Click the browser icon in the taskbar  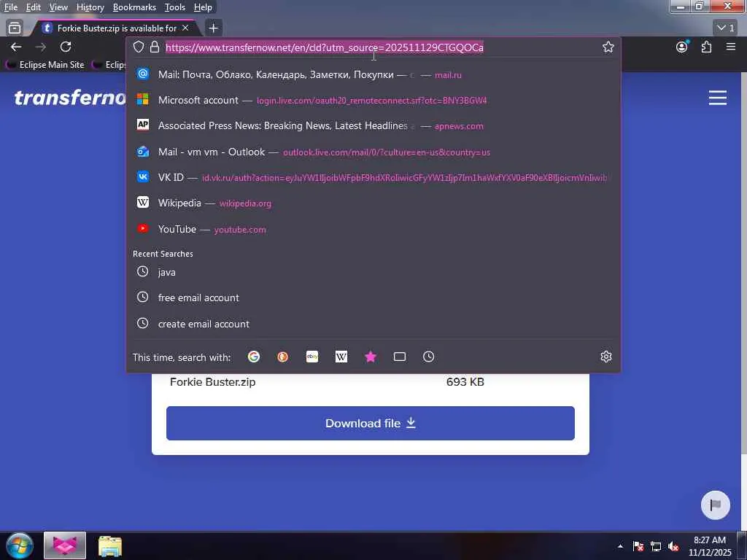pos(65,545)
